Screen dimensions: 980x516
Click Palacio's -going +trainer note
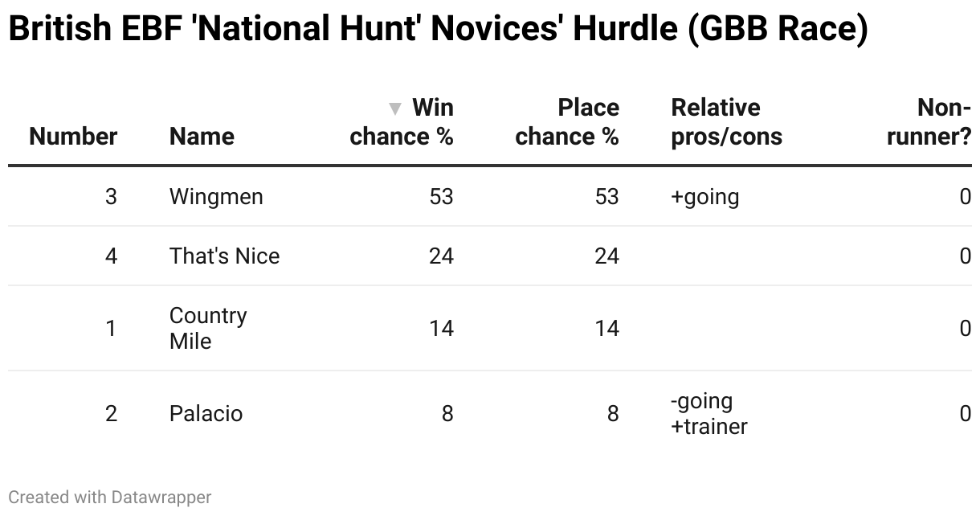[709, 414]
